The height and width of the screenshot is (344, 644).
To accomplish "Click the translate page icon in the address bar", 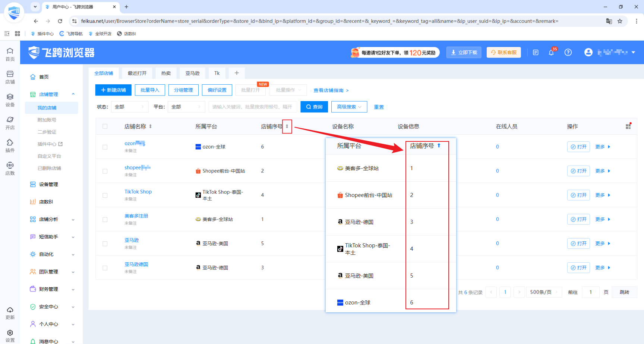I will [x=609, y=21].
